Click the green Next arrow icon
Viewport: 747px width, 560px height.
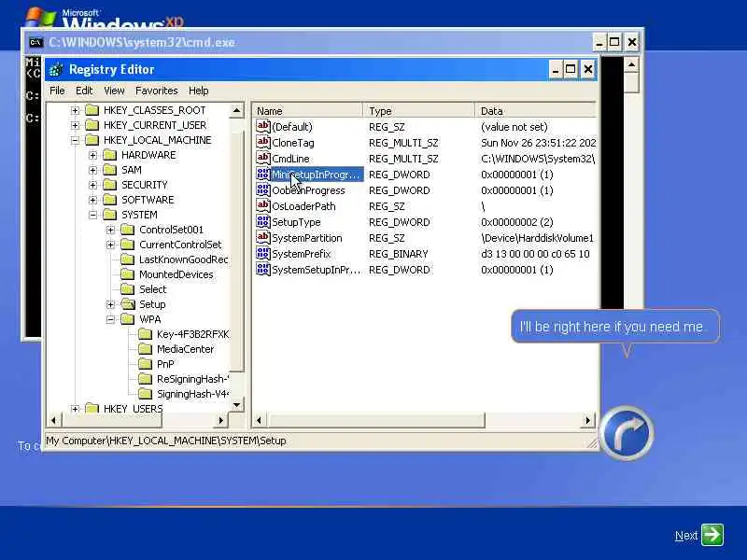[712, 535]
